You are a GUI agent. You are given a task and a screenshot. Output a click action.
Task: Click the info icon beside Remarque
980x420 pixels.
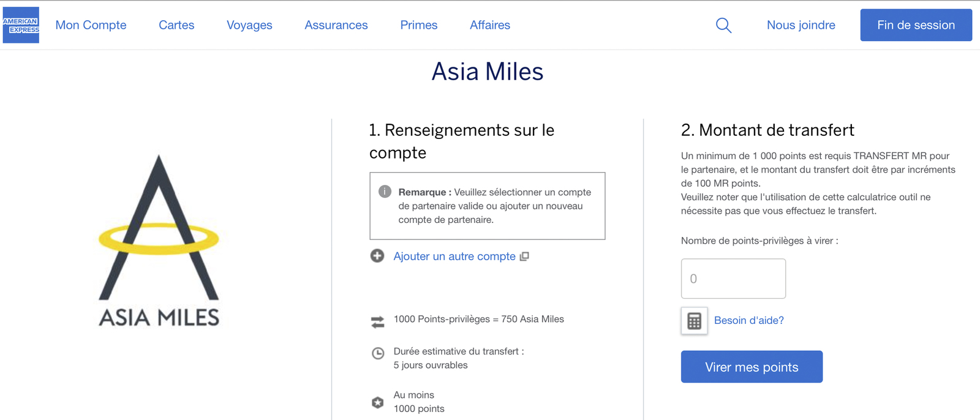click(385, 192)
